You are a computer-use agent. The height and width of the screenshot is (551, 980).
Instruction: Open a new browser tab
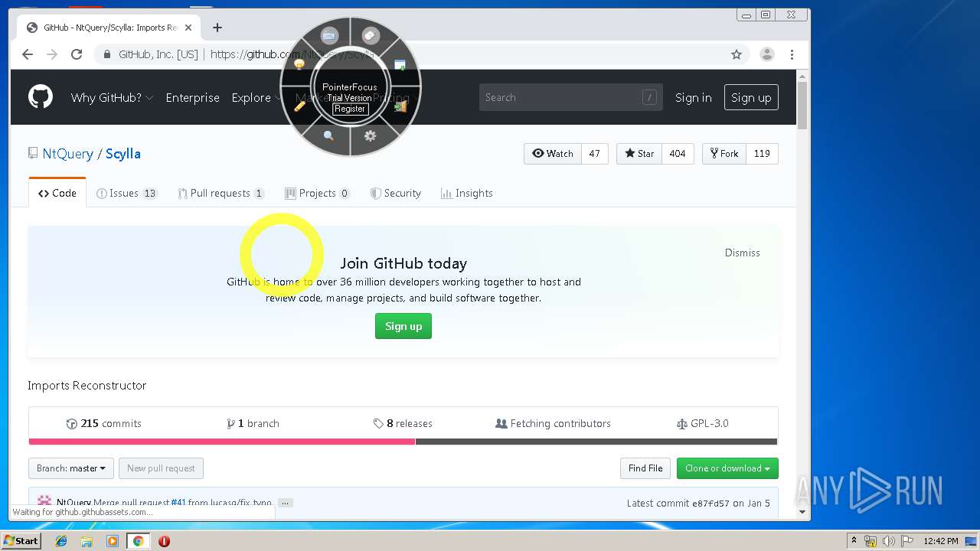point(217,28)
